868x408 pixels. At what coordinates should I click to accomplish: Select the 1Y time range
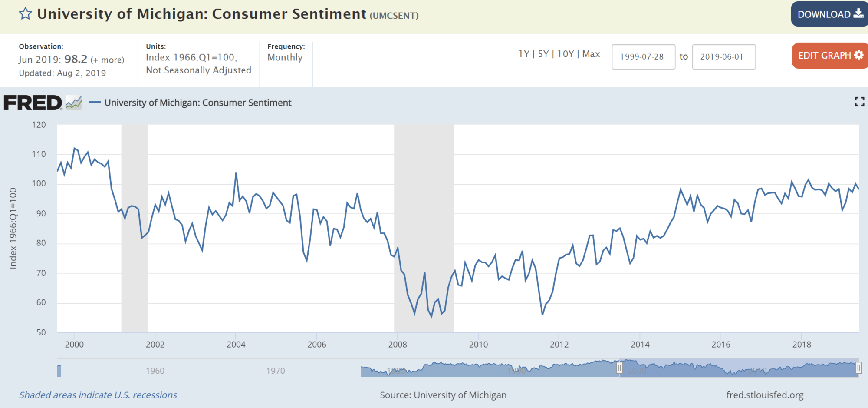[x=524, y=54]
